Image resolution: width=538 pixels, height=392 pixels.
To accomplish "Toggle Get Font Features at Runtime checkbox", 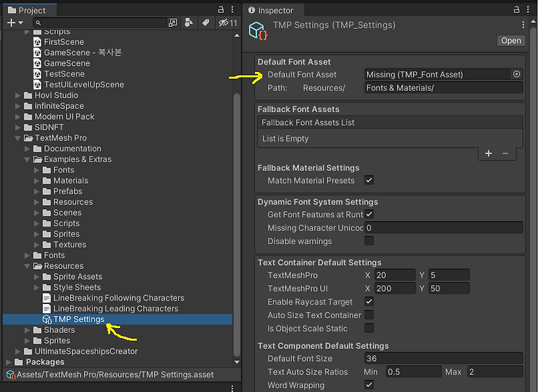I will click(369, 214).
